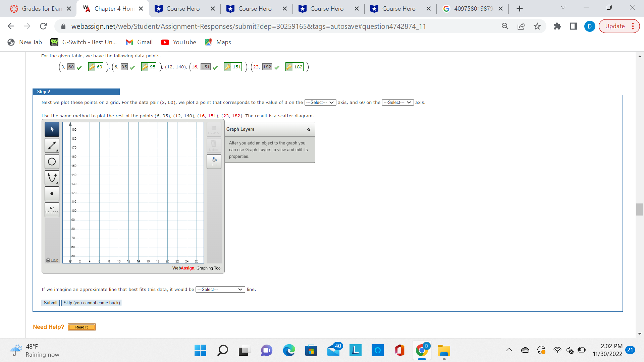
Task: Open the browser extensions puzzle icon
Action: pyautogui.click(x=557, y=26)
